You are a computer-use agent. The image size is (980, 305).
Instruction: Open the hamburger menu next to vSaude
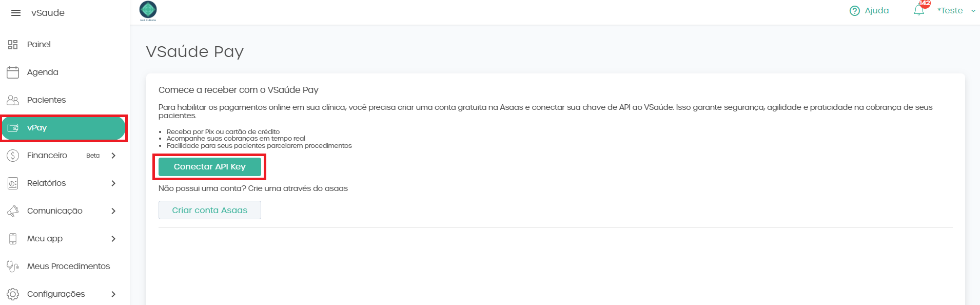tap(16, 13)
